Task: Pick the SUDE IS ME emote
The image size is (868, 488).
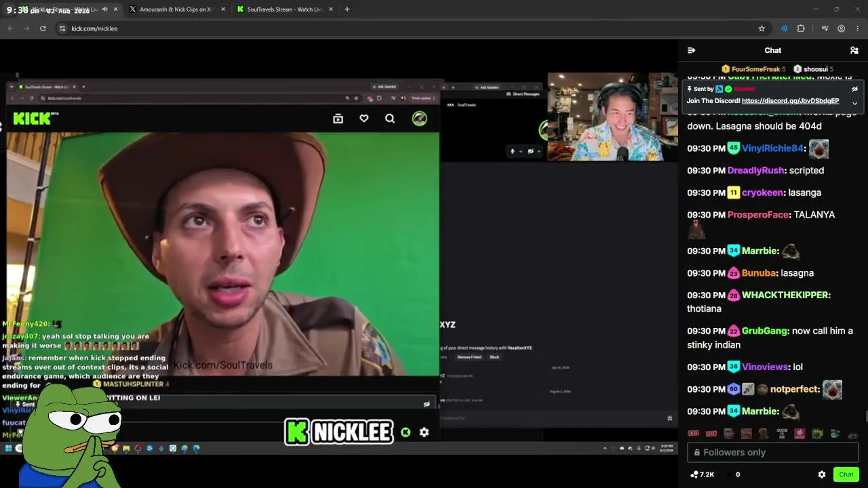Action: [781, 434]
